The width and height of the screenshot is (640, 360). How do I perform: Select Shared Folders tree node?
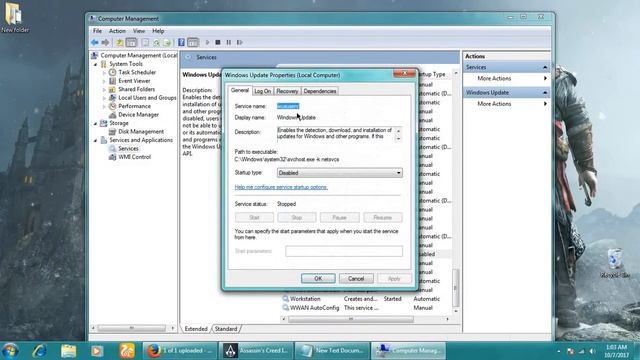pyautogui.click(x=136, y=89)
